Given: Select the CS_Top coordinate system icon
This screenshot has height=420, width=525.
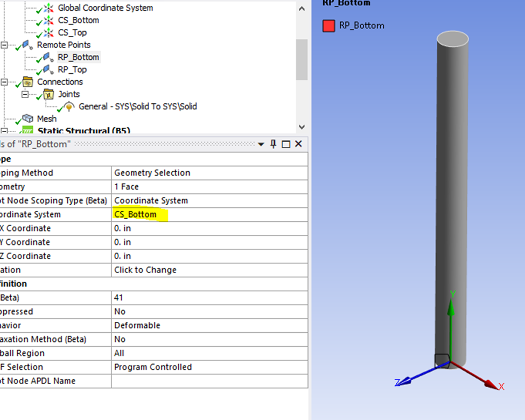Looking at the screenshot, I should 48,32.
